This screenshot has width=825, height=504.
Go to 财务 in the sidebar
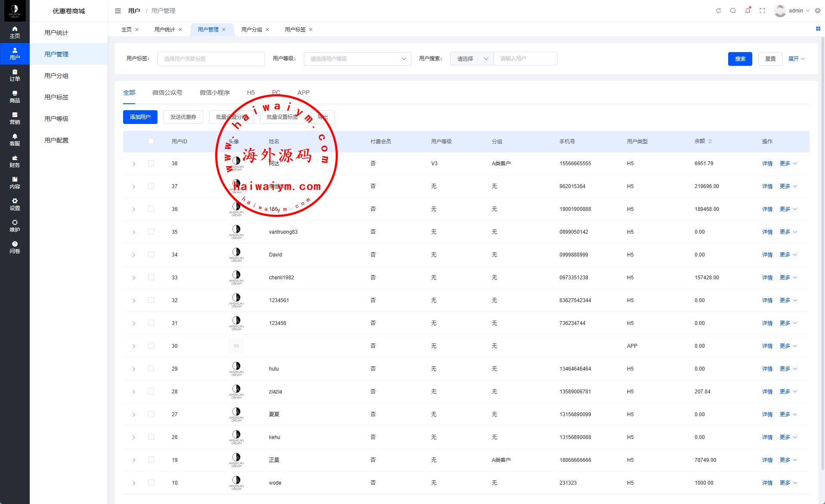point(15,161)
